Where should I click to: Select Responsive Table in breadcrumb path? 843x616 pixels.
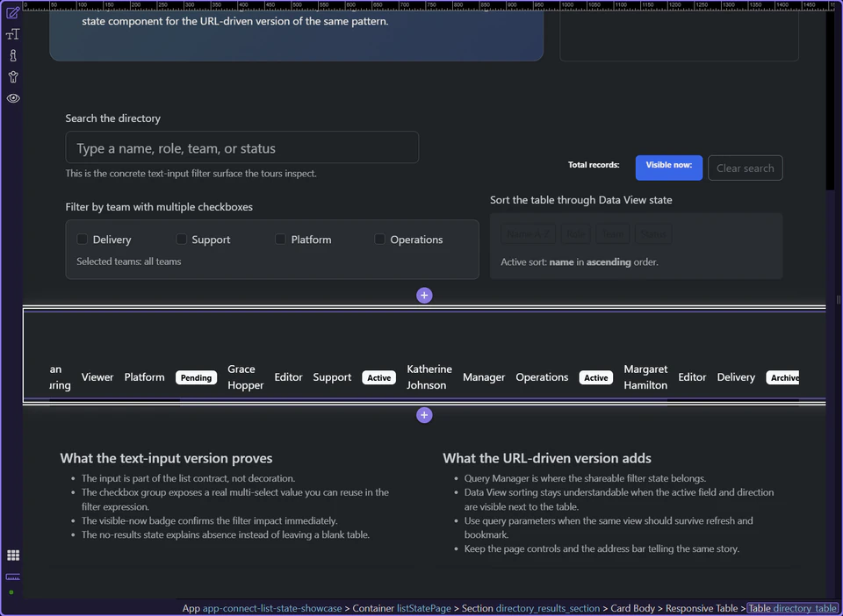coord(702,608)
